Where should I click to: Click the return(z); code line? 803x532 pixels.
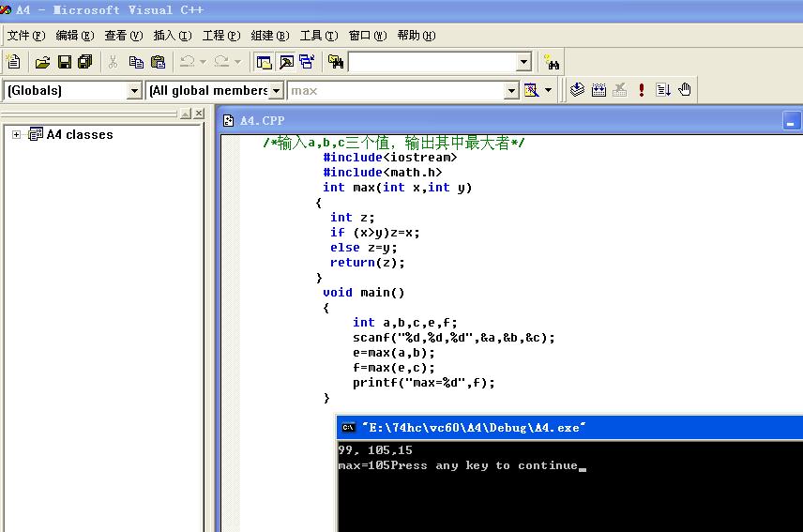click(367, 263)
